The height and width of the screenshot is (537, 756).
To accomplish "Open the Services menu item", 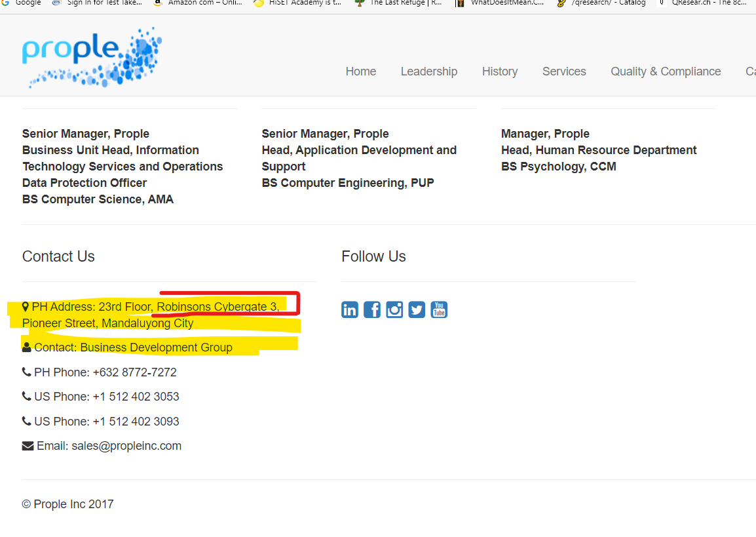I will click(x=564, y=71).
